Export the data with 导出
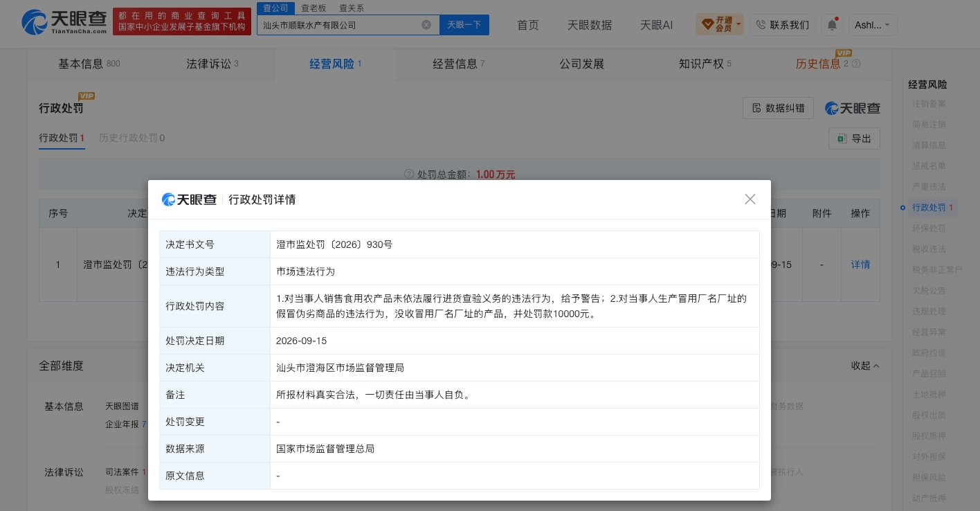This screenshot has height=511, width=980. [854, 138]
